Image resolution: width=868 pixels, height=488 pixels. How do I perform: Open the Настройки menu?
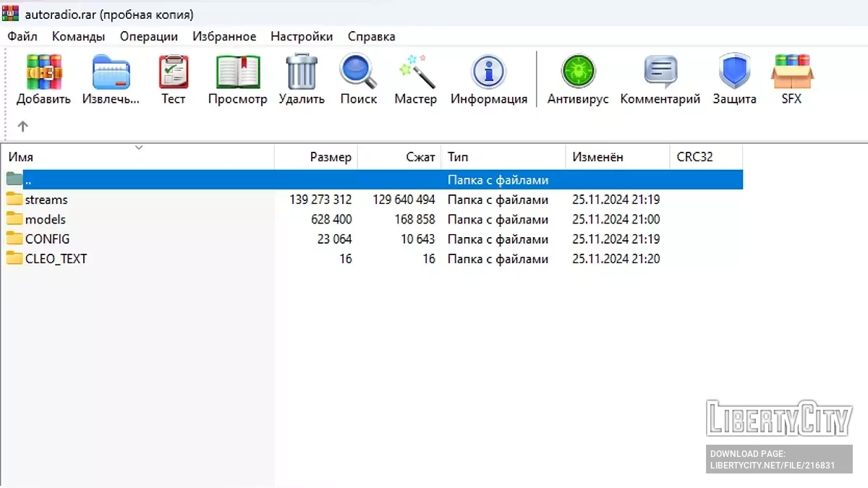click(x=302, y=36)
